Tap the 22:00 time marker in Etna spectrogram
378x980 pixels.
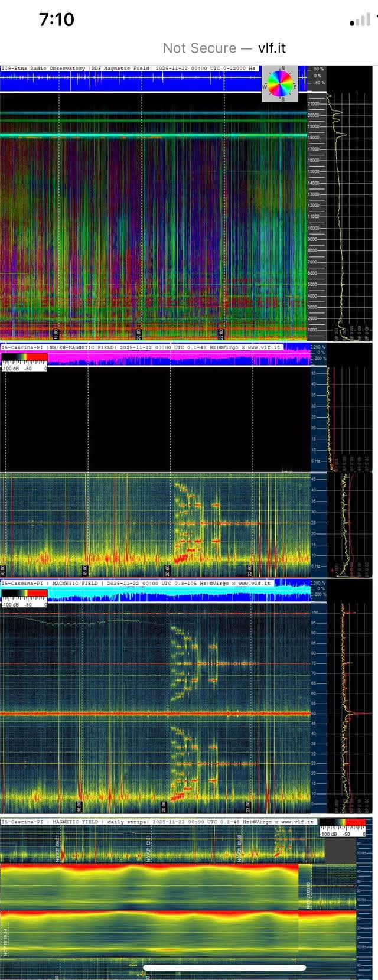(221, 333)
